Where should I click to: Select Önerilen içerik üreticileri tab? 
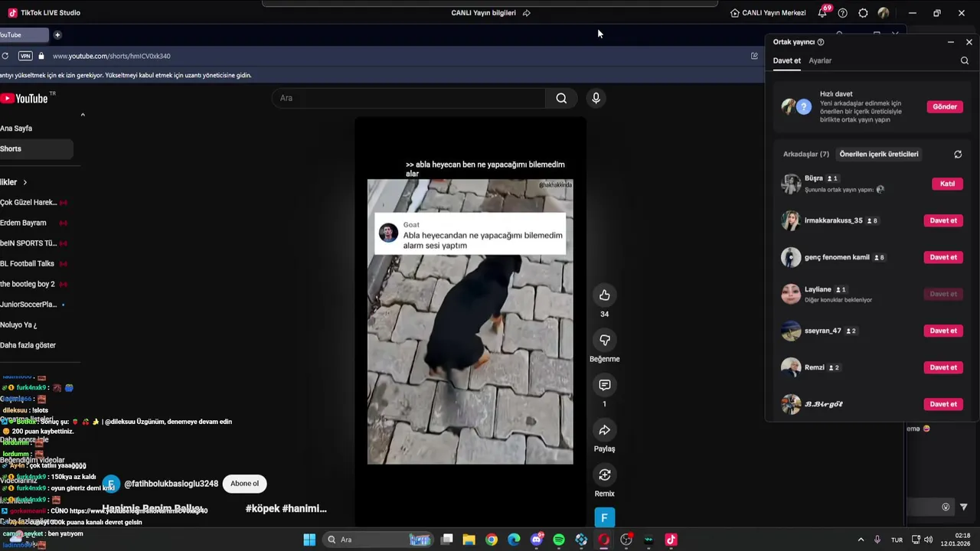click(x=879, y=154)
